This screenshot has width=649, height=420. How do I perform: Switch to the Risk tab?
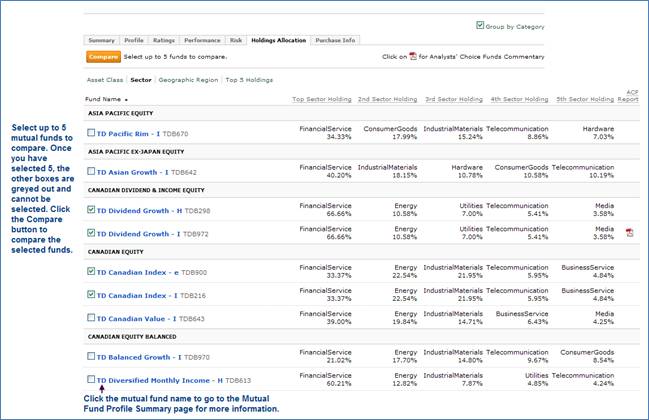click(236, 40)
